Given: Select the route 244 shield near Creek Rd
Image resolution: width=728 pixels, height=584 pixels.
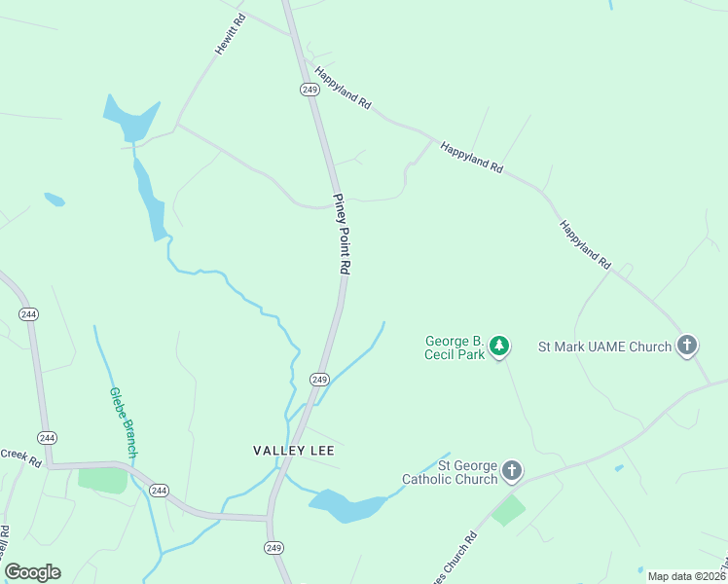Looking at the screenshot, I should point(48,438).
